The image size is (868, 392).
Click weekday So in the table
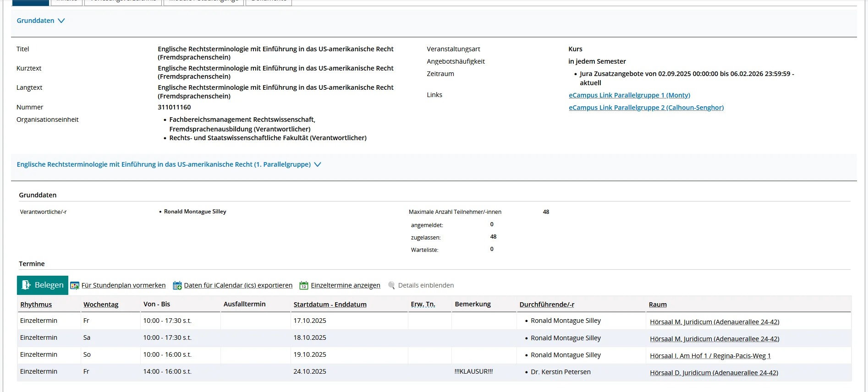[87, 354]
